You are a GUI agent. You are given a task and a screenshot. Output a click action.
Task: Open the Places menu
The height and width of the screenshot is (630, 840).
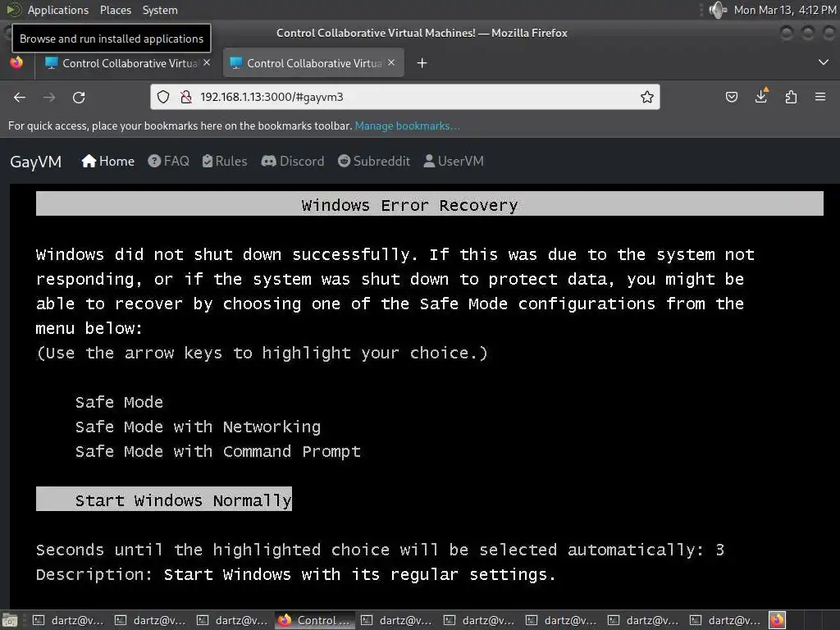(115, 10)
